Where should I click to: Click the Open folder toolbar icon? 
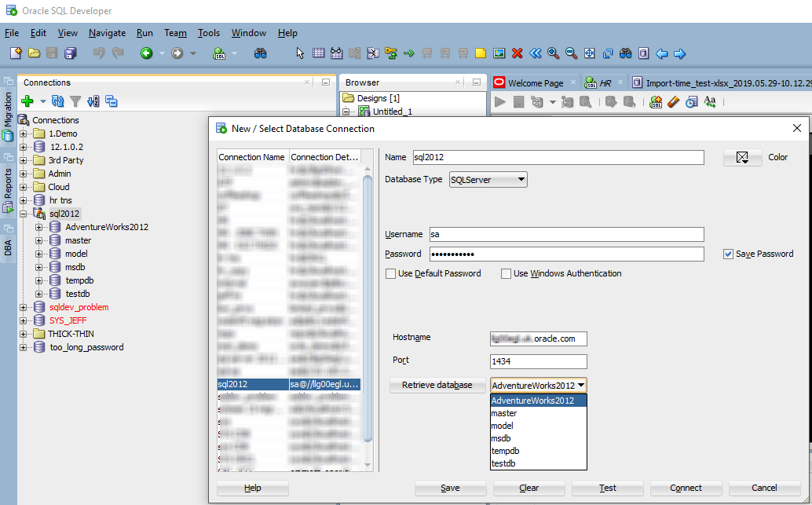35,53
